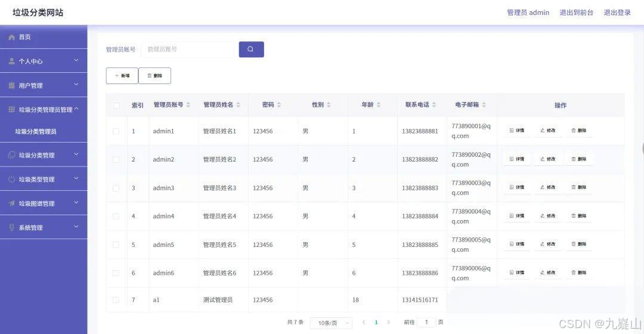Click 修改 for the admin1 row
The width and height of the screenshot is (644, 334).
point(548,131)
